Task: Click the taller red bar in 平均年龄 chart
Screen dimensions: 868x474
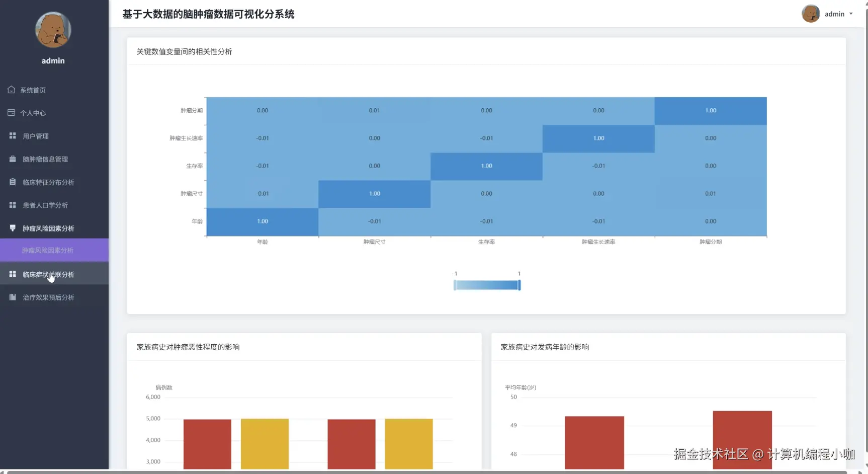Action: [742, 440]
